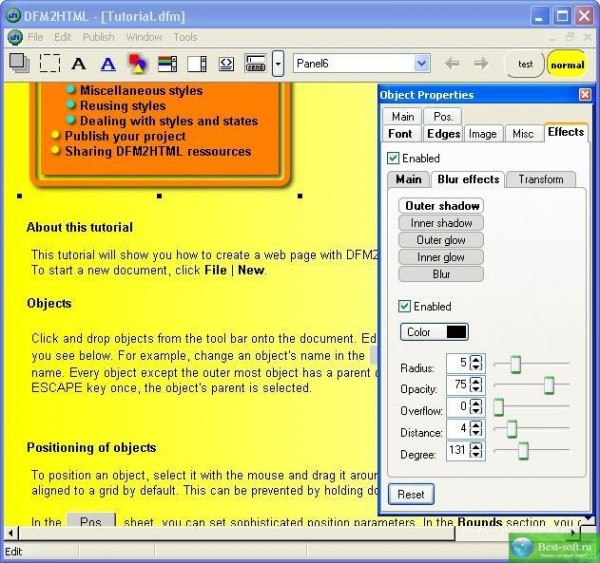Adjust the Overflow spinner arrows
The width and height of the screenshot is (600, 563).
(x=476, y=406)
